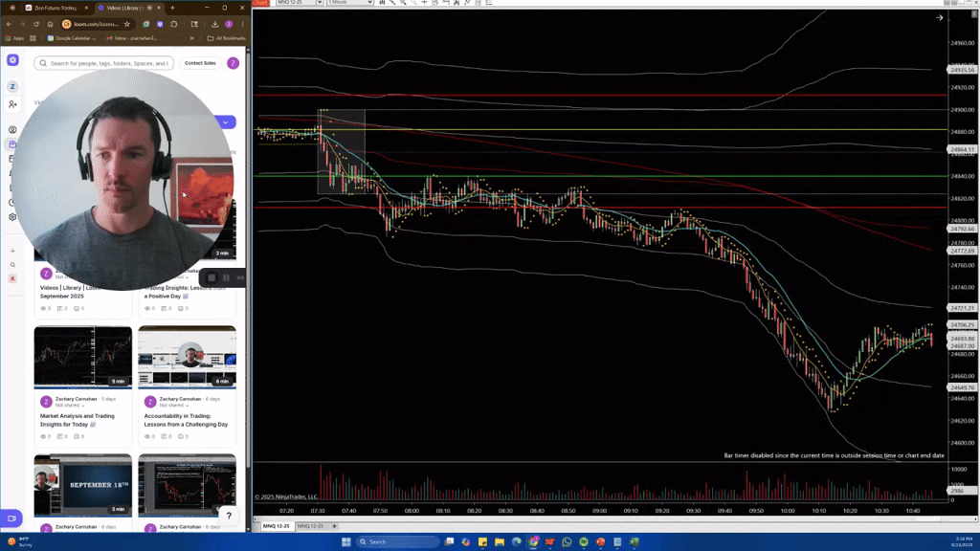Screen dimensions: 980x551
Task: Open Accountability in Trading video thumbnail
Action: click(187, 356)
